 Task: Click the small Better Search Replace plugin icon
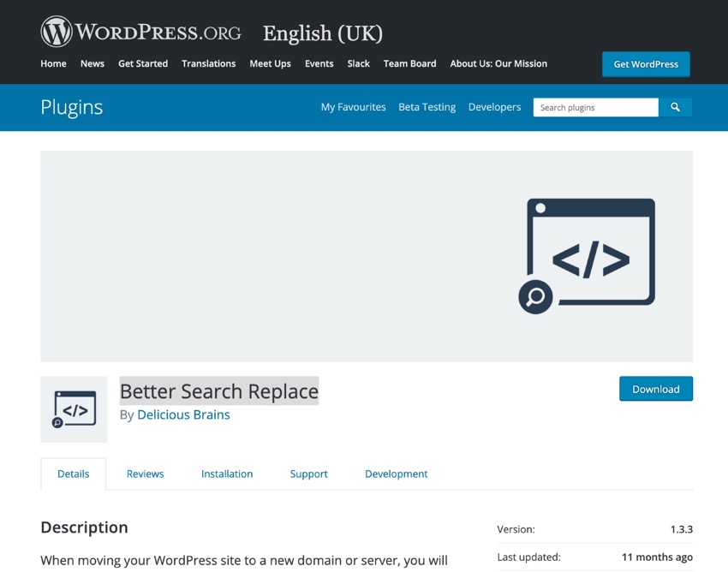coord(74,409)
